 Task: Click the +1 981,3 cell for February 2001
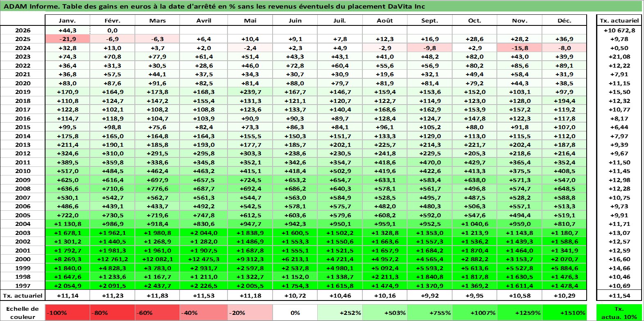tap(112, 250)
